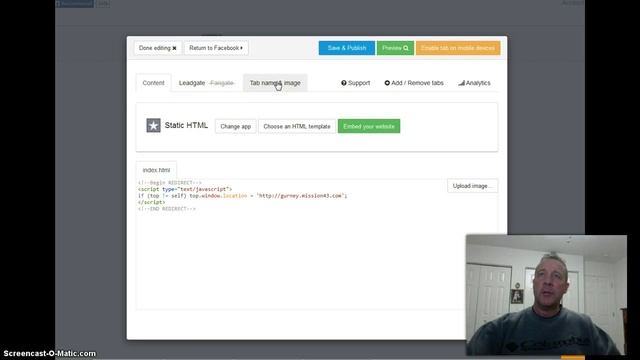The image size is (640, 360).
Task: Select the index.html file tab
Action: click(x=156, y=170)
